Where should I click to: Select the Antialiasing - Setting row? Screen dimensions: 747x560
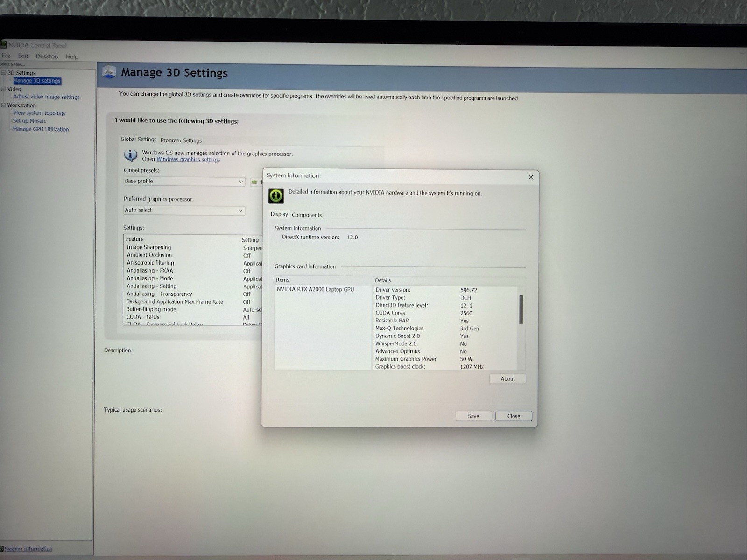pyautogui.click(x=193, y=286)
